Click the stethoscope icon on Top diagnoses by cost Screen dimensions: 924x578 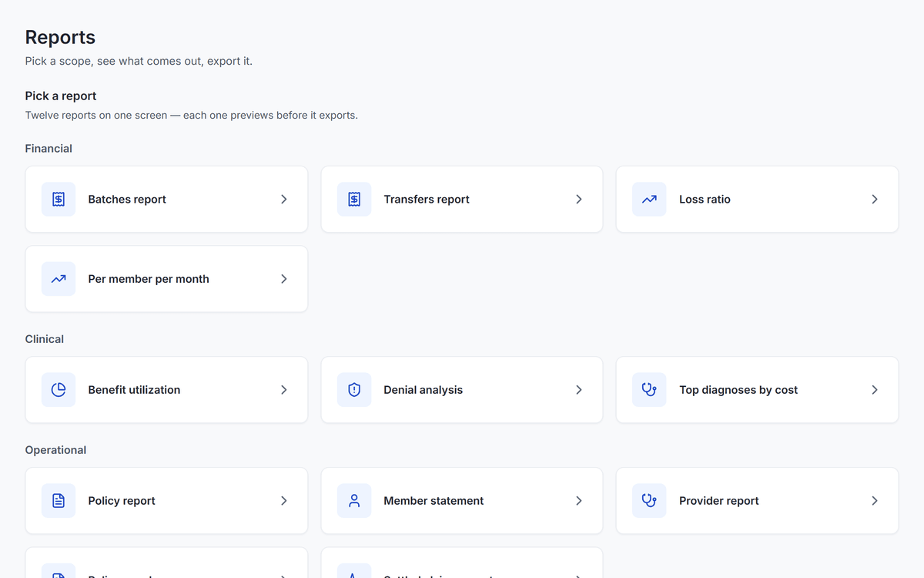pos(649,390)
